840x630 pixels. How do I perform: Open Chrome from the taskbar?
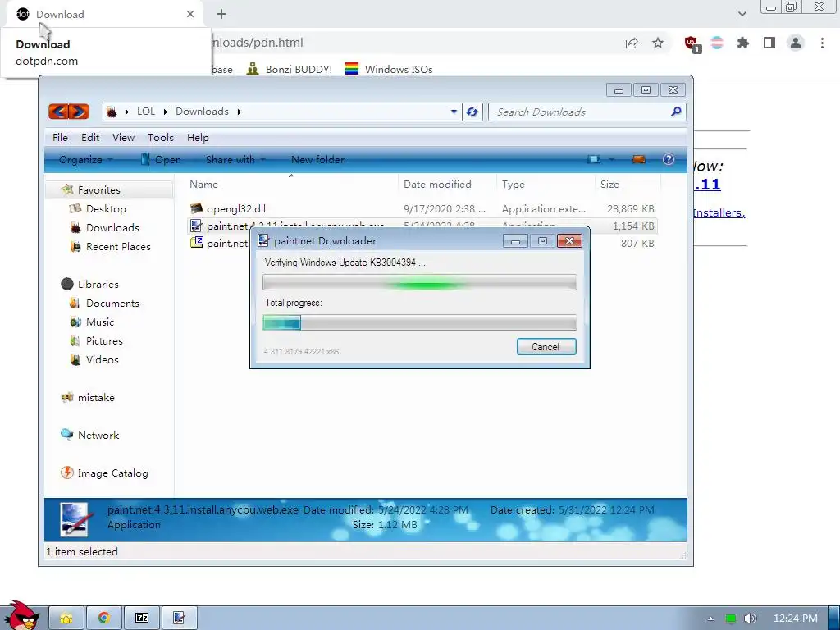click(x=104, y=619)
